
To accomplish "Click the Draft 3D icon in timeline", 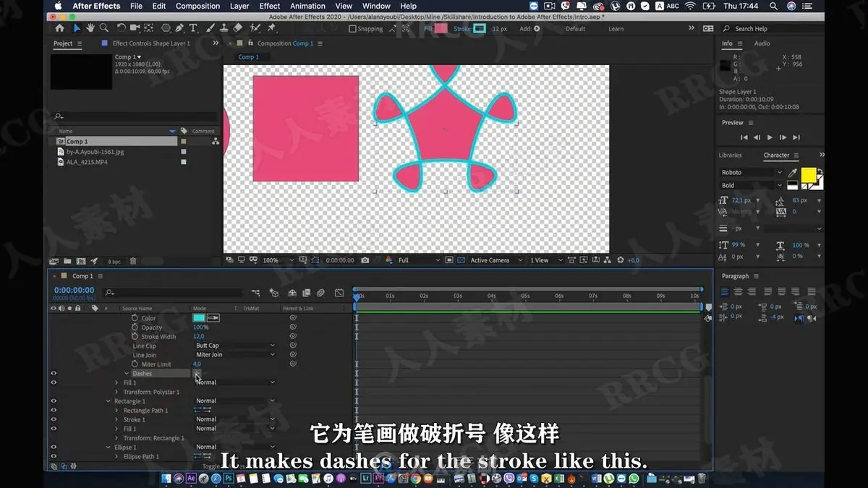I will pyautogui.click(x=274, y=293).
